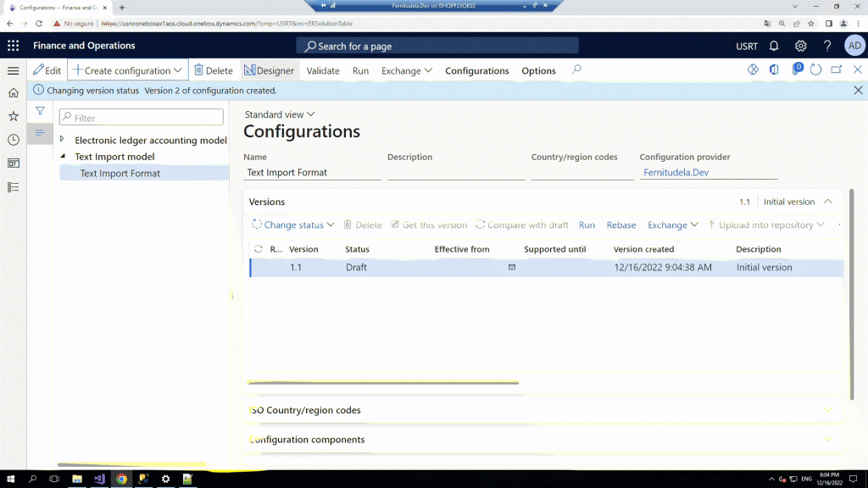Viewport: 868px width, 488px height.
Task: Click the help question mark icon
Action: coord(827,46)
